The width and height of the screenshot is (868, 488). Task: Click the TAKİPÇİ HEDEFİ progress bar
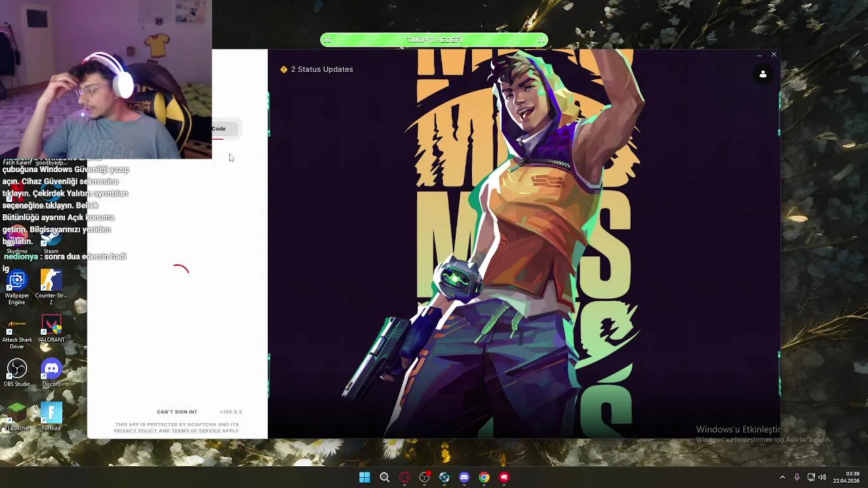tap(434, 40)
